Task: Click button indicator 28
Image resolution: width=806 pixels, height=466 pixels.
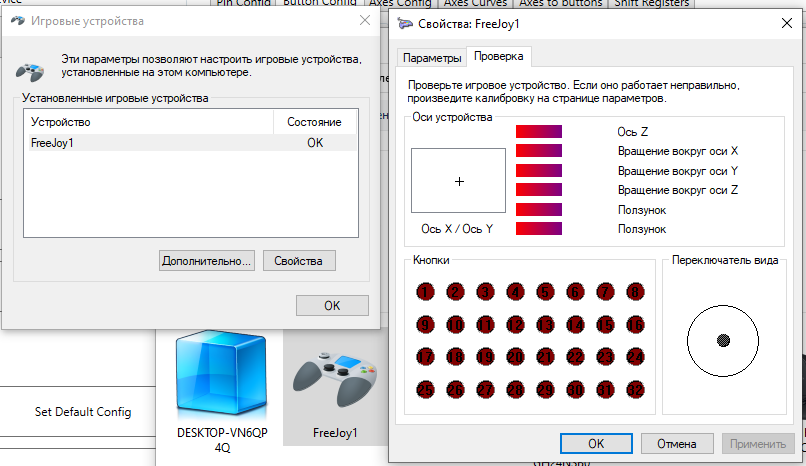Action: tap(515, 390)
